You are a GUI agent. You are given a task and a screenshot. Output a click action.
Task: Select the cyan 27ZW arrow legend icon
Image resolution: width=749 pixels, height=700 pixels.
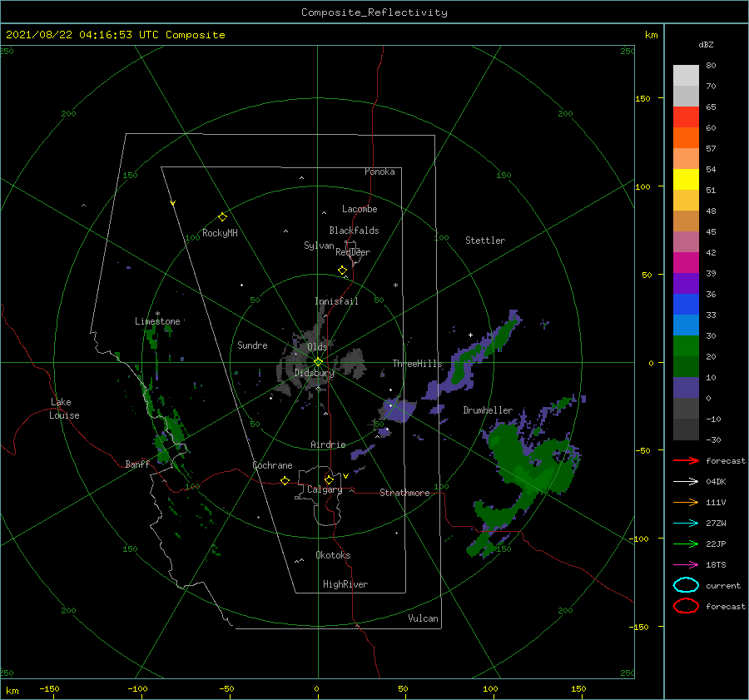click(686, 524)
